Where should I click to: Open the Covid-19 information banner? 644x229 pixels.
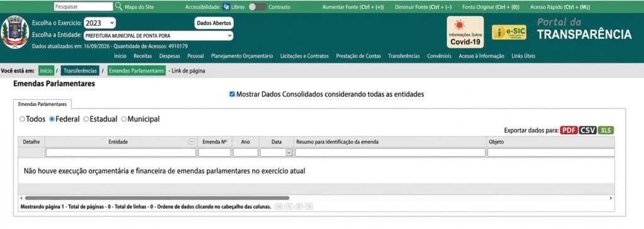click(x=465, y=32)
